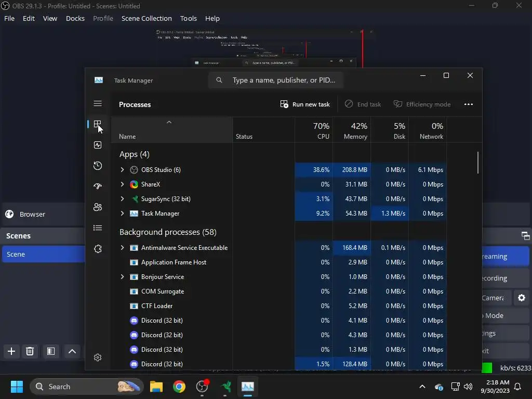This screenshot has height=399, width=532.
Task: Open virtual camera settings gear in OBS
Action: [x=522, y=298]
